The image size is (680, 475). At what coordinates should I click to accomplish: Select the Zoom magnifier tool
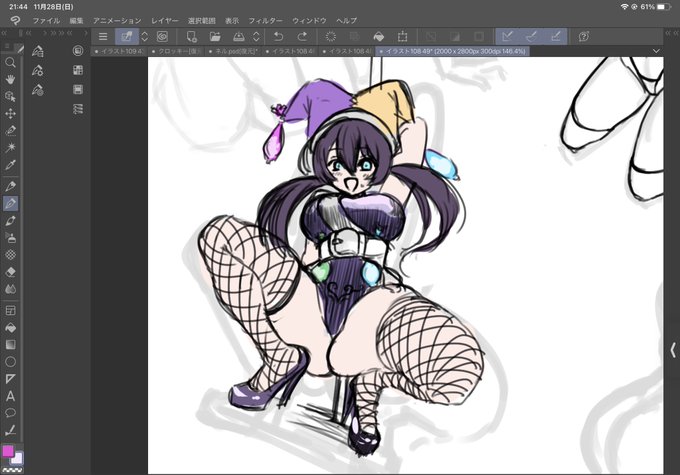point(10,62)
